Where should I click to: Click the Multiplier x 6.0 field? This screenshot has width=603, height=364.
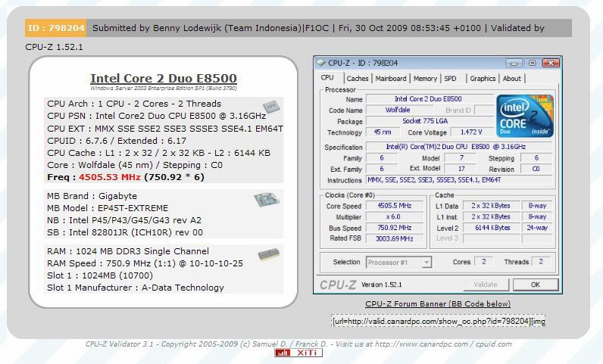(394, 216)
